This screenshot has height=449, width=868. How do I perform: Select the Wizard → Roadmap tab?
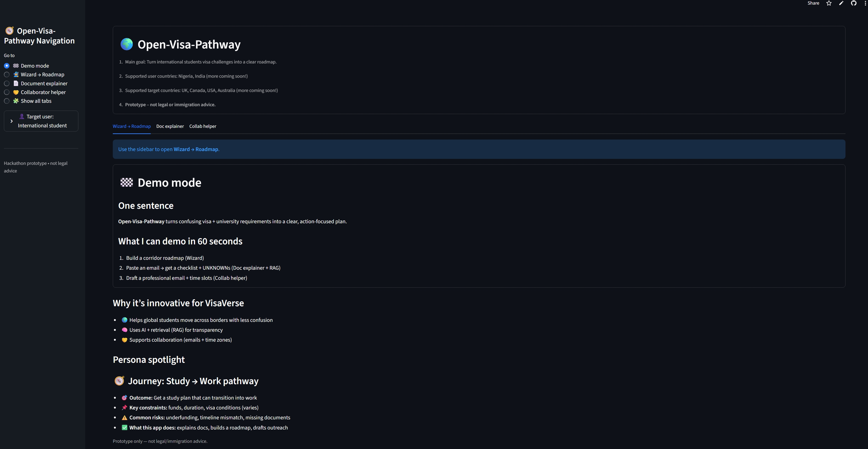tap(131, 126)
